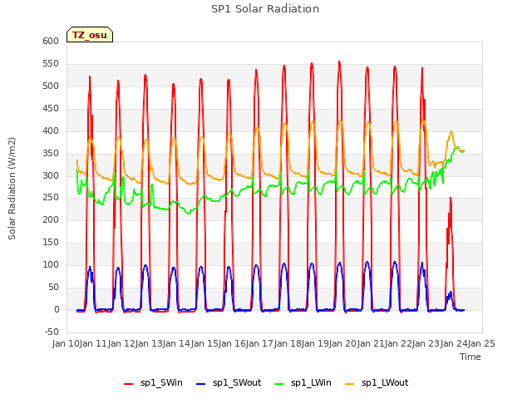
Task: Click the sp1_LWout legend label
Action: click(385, 382)
